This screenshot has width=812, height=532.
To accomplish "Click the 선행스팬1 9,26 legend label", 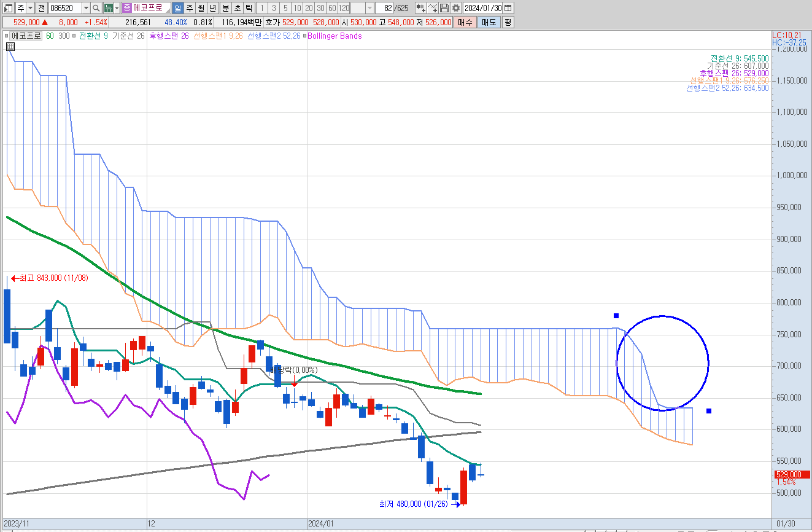I will pyautogui.click(x=218, y=36).
